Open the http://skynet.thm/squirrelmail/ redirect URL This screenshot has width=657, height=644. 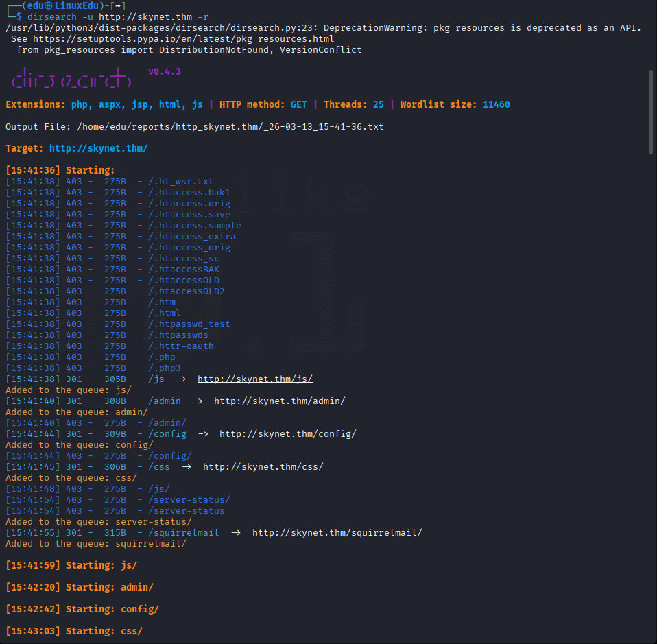(337, 532)
